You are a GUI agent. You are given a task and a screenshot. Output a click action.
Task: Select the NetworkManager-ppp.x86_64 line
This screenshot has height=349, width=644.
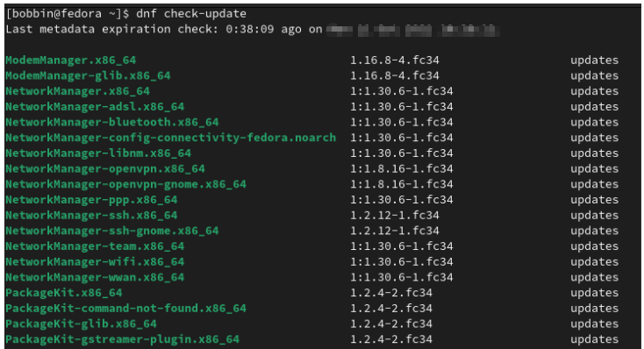[x=91, y=200]
